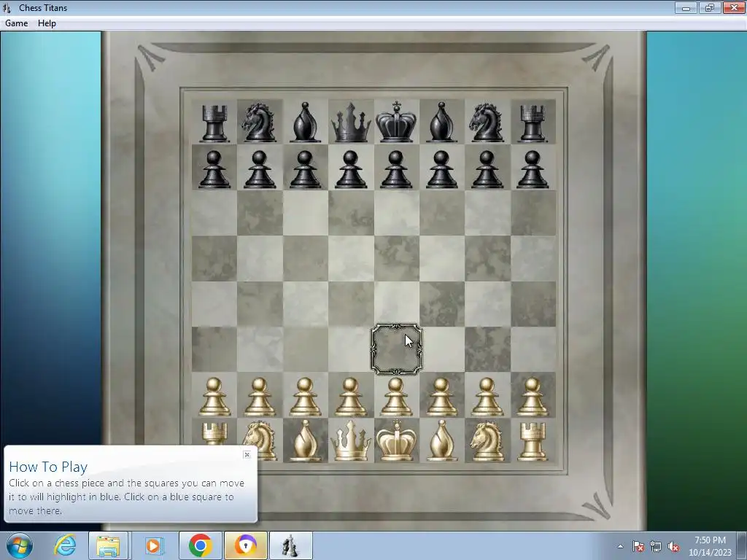Image resolution: width=747 pixels, height=560 pixels.
Task: Open the purple-and-orange browser taskbar icon
Action: [x=245, y=545]
